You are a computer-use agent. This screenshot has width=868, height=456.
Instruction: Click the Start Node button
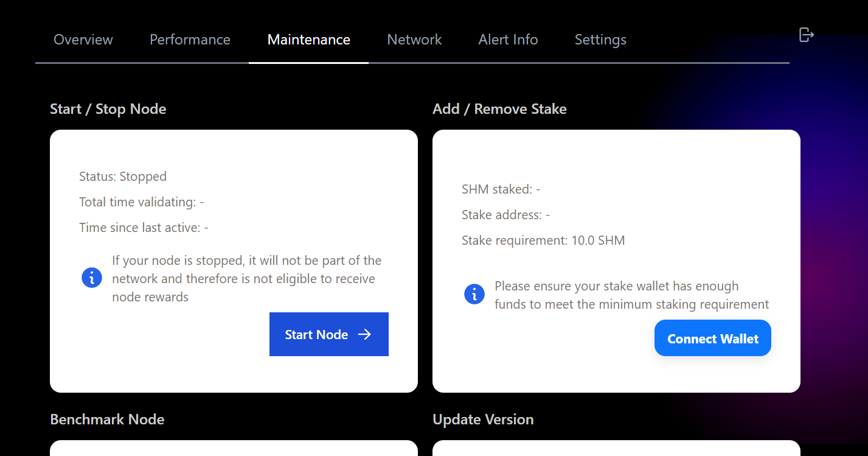coord(329,334)
